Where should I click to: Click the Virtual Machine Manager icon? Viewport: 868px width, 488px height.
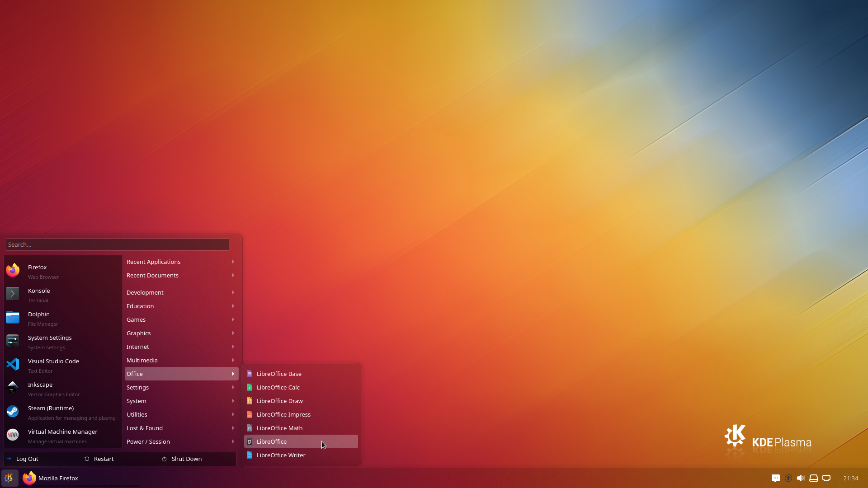tap(13, 435)
